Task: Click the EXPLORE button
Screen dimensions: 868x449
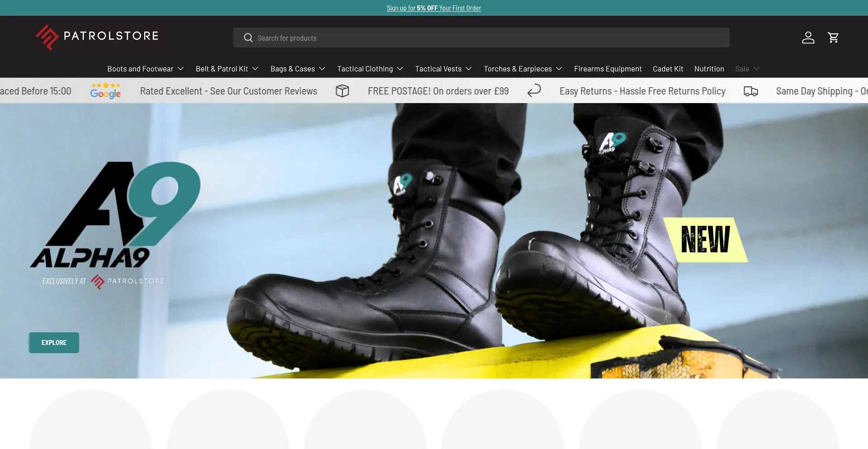Action: [x=54, y=343]
